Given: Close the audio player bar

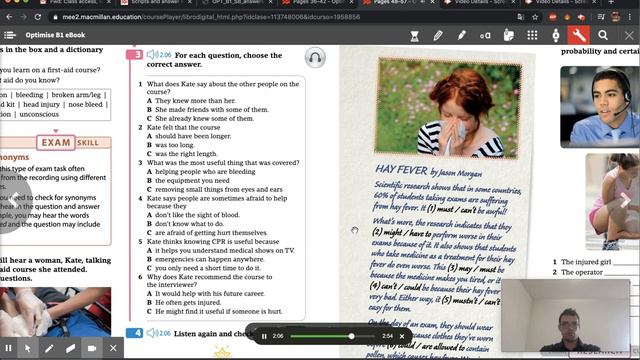Looking at the screenshot, I should [402, 336].
